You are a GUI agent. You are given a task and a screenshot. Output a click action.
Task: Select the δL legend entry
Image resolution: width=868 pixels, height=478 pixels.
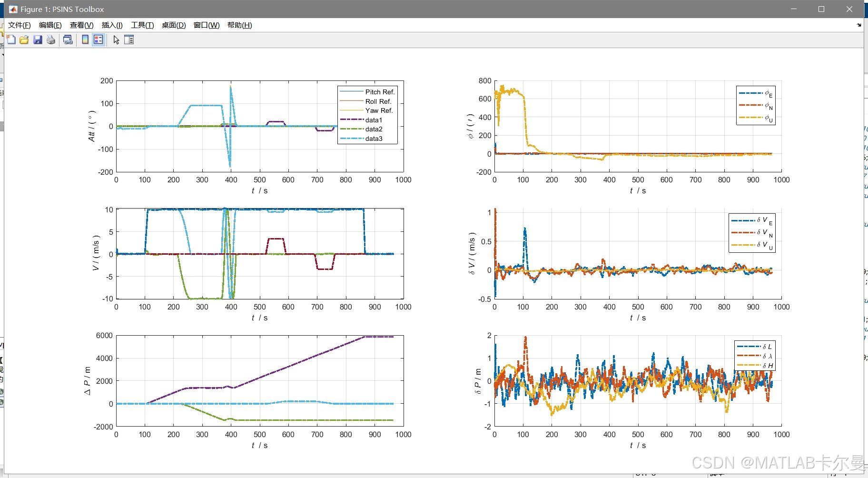pyautogui.click(x=755, y=347)
